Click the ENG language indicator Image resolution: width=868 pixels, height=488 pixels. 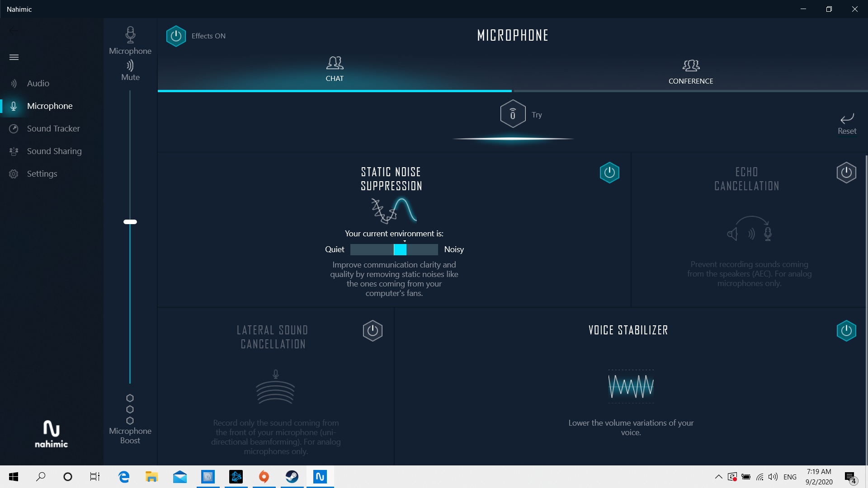click(790, 477)
